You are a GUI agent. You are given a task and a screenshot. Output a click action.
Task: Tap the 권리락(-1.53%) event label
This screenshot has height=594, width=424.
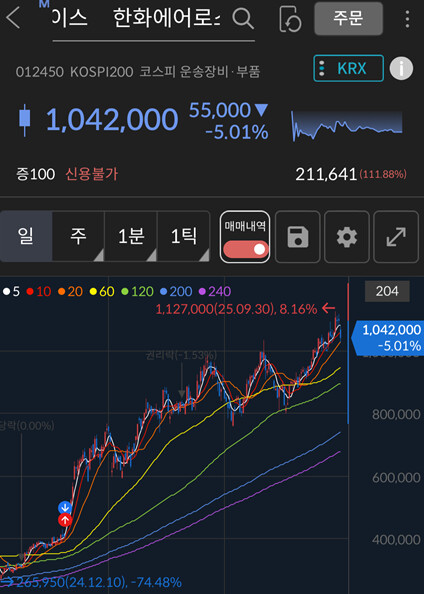pos(181,355)
